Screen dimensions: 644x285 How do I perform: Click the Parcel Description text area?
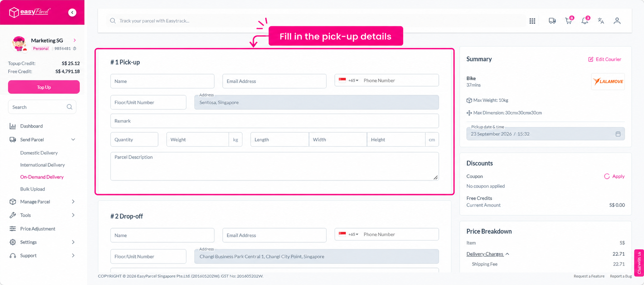[275, 166]
